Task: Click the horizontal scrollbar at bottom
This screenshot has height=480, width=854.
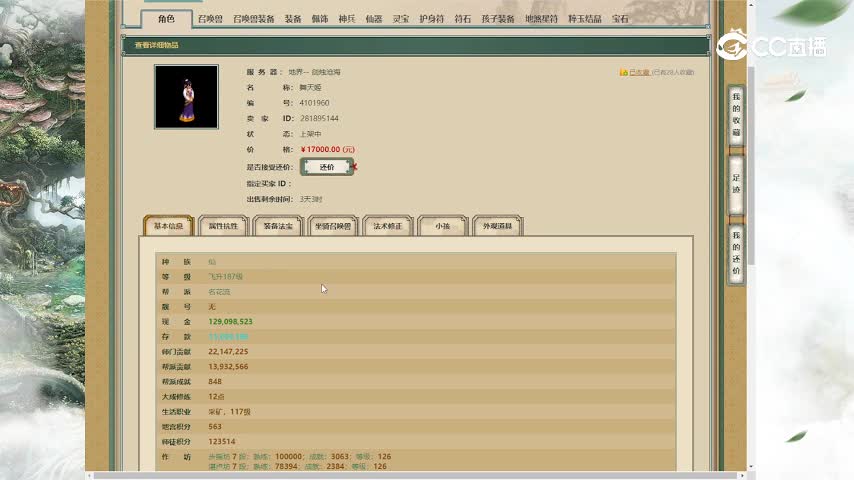Action: tap(416, 476)
